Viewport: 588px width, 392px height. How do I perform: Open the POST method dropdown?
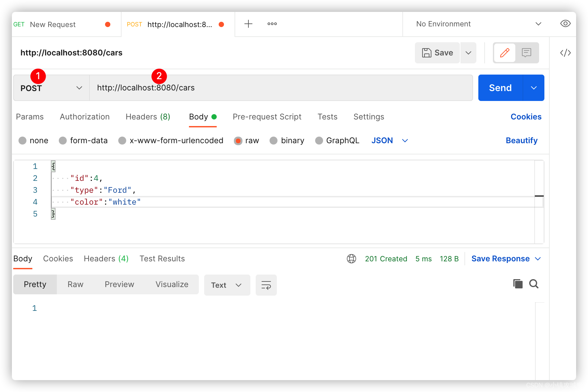(52, 88)
